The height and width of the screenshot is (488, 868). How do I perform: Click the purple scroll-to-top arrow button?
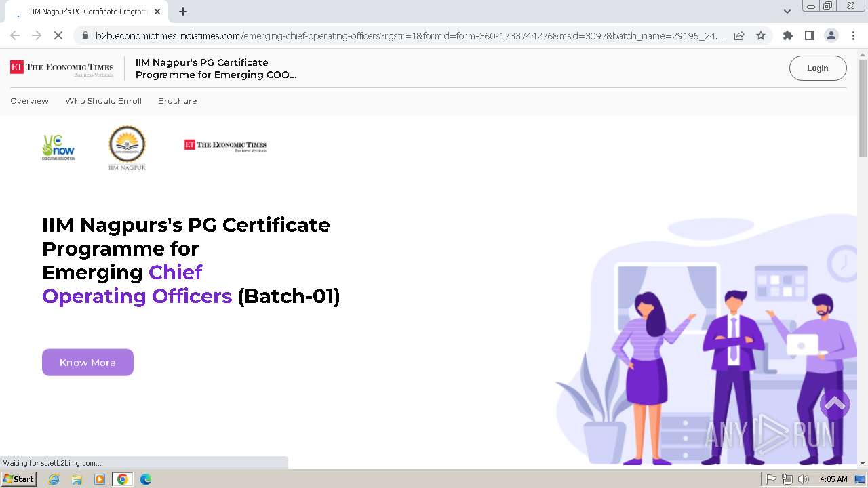835,404
